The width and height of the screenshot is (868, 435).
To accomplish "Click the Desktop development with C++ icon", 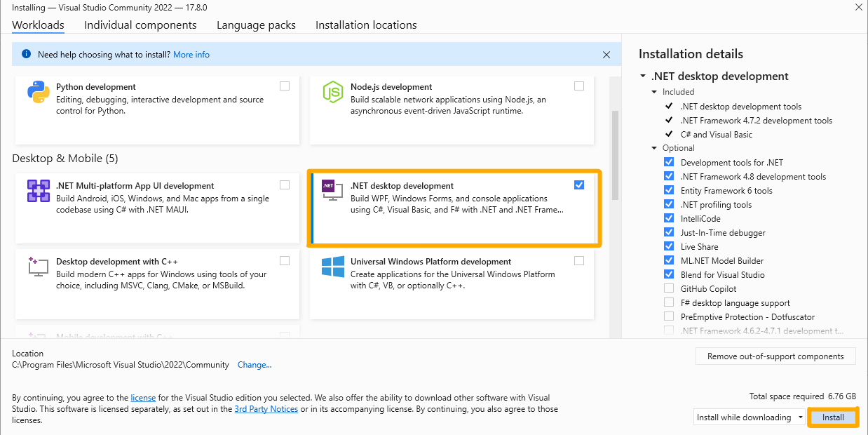I will click(38, 267).
